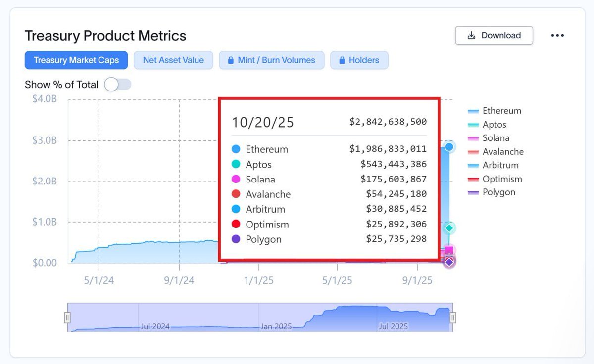Click the lock icon on Holders
The height and width of the screenshot is (364, 594).
(342, 60)
